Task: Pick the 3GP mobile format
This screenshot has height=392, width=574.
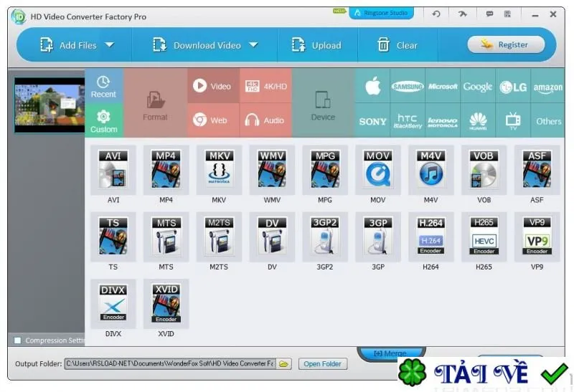Action: pos(378,236)
